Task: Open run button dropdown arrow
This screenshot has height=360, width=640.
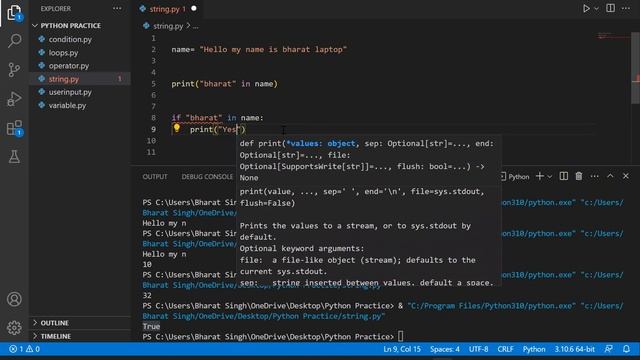Action: pyautogui.click(x=596, y=9)
